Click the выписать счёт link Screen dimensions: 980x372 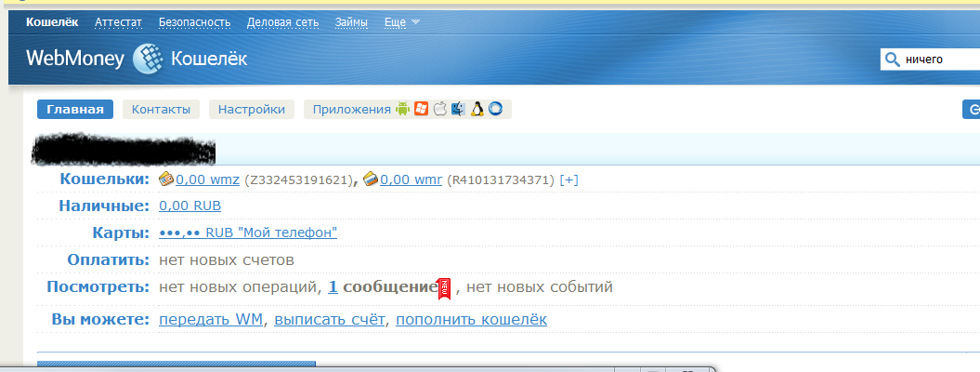[330, 320]
